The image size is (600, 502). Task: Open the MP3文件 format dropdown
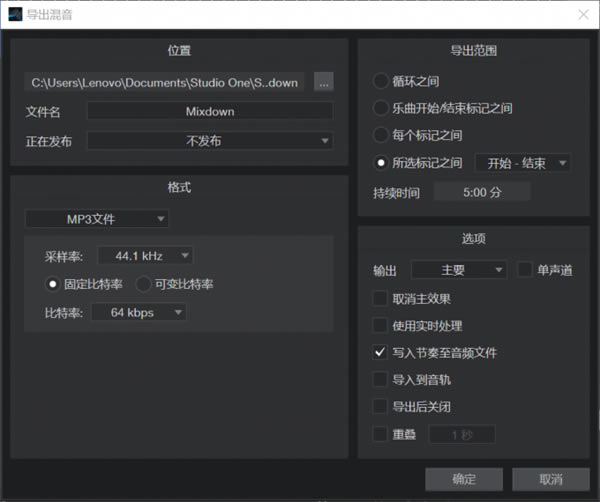coord(97,218)
